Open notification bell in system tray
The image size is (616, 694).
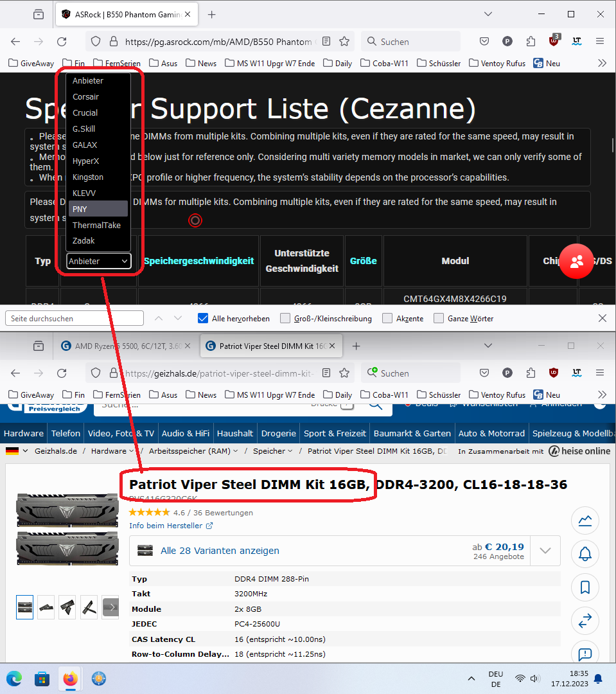[x=598, y=679]
